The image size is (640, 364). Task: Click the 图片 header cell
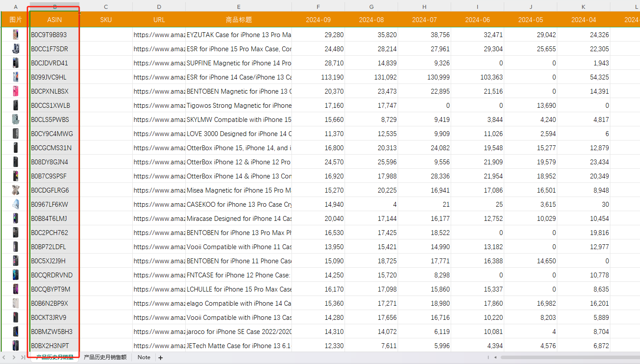[x=16, y=20]
